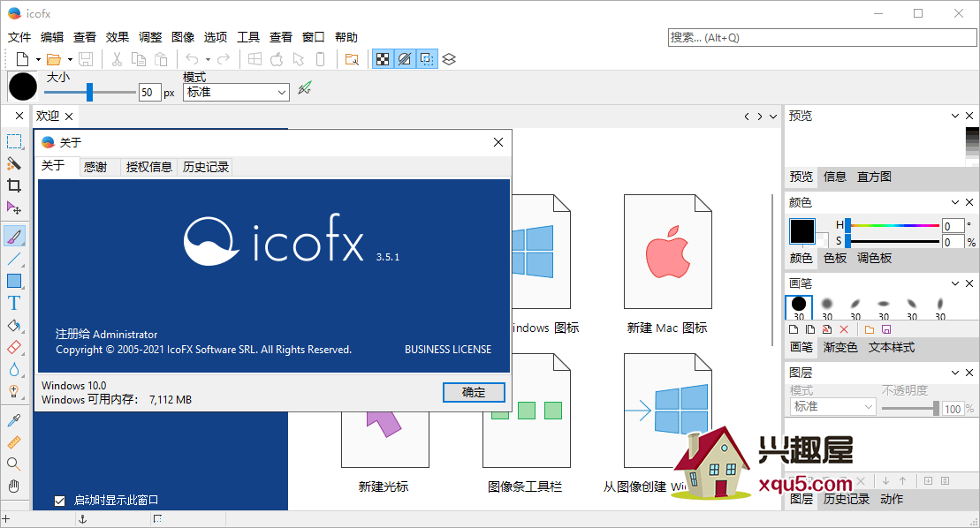Select the rectangular marquee selection tool

pyautogui.click(x=14, y=141)
